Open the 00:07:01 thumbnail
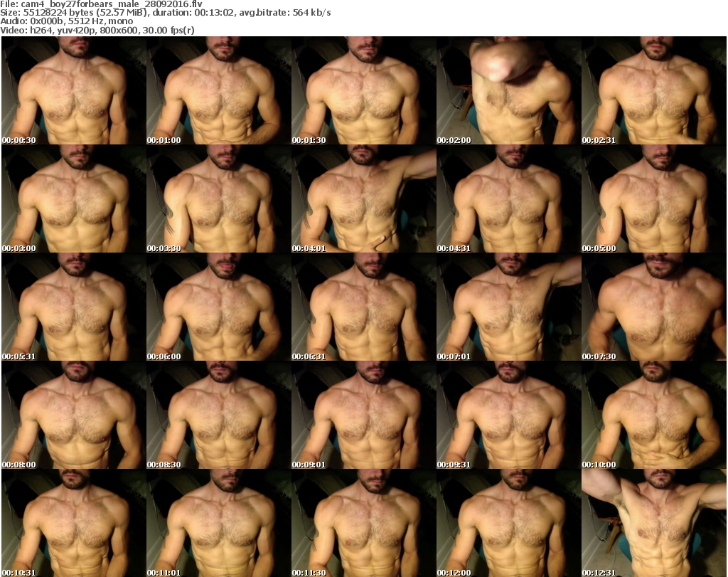This screenshot has height=577, width=728. [x=508, y=307]
